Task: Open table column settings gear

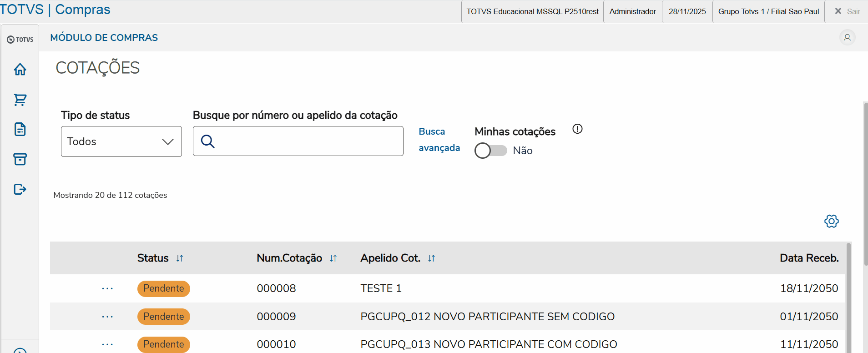Action: 831,222
